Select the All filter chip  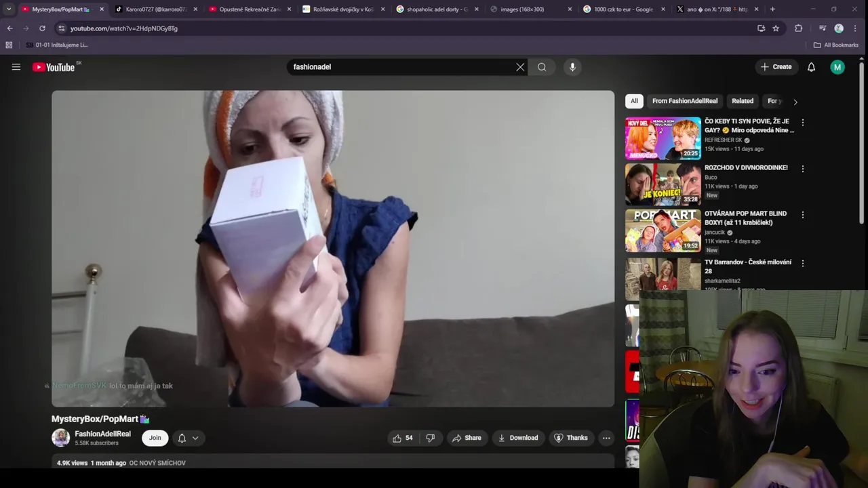634,101
